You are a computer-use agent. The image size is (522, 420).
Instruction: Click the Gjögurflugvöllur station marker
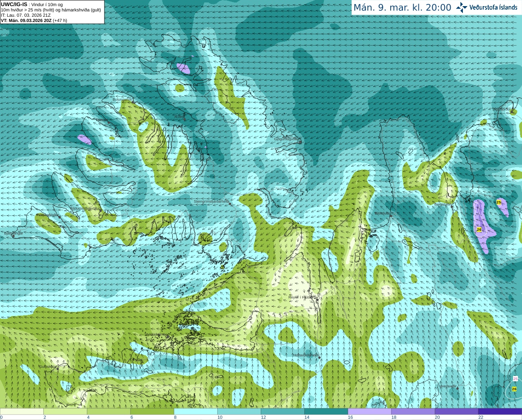(300, 142)
